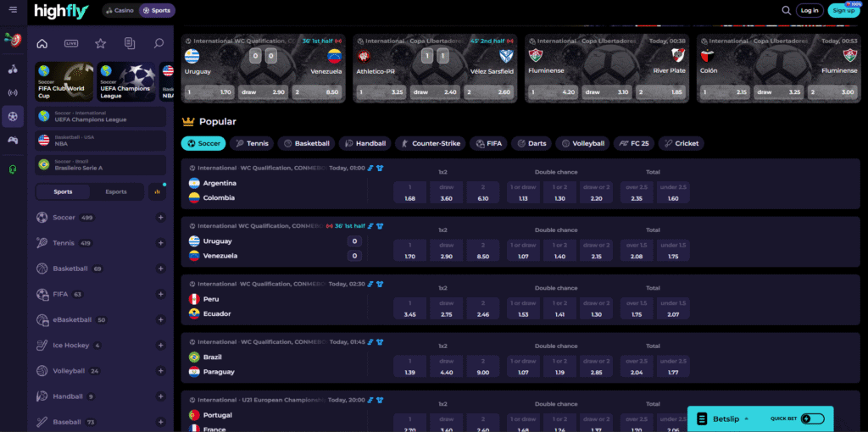Select the Cricket popular tab
This screenshot has width=868, height=432.
pyautogui.click(x=681, y=143)
